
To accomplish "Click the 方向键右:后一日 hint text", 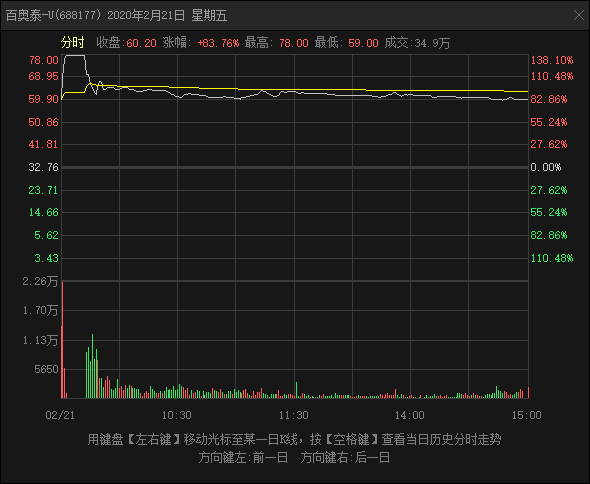I will click(345, 458).
